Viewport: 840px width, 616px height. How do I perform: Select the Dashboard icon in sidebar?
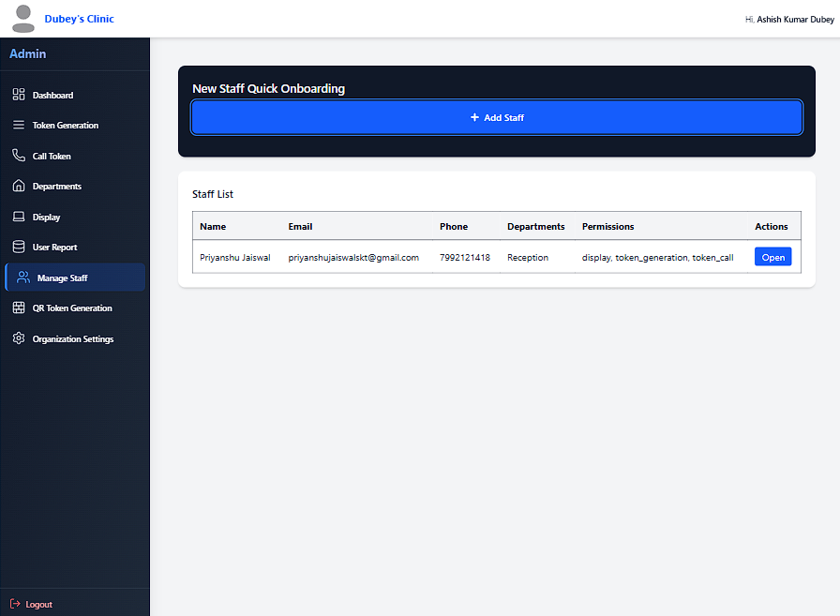[20, 94]
